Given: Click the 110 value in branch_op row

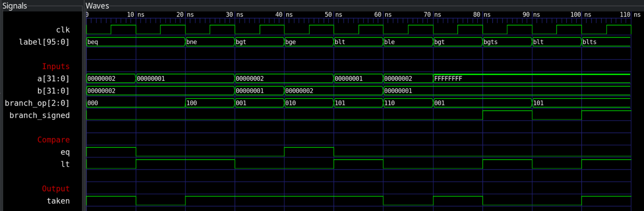Looking at the screenshot, I should (389, 103).
